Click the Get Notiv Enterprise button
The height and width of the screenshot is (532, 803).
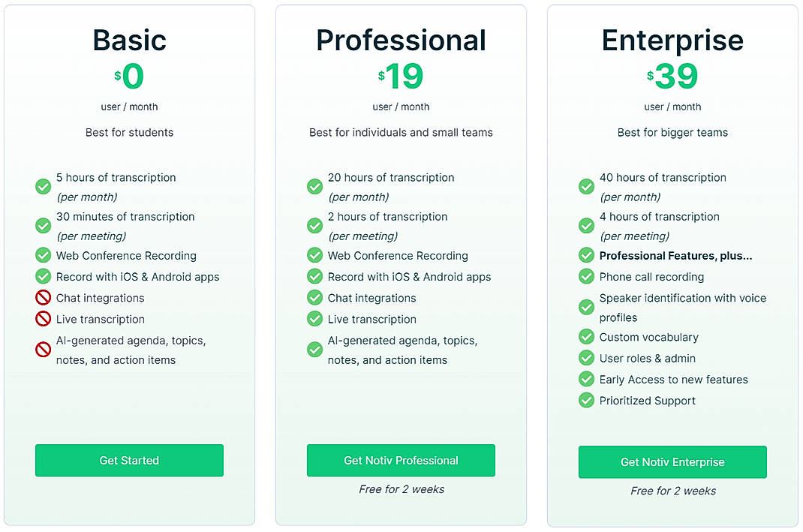[672, 462]
